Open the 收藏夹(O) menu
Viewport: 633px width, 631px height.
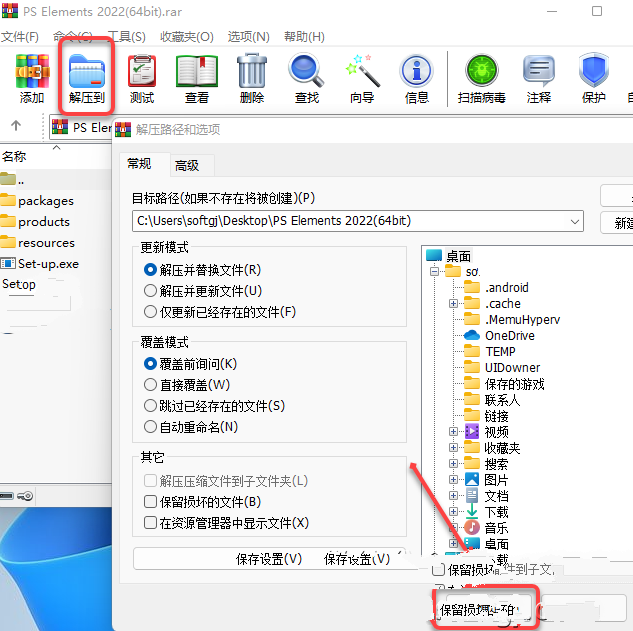pos(187,37)
